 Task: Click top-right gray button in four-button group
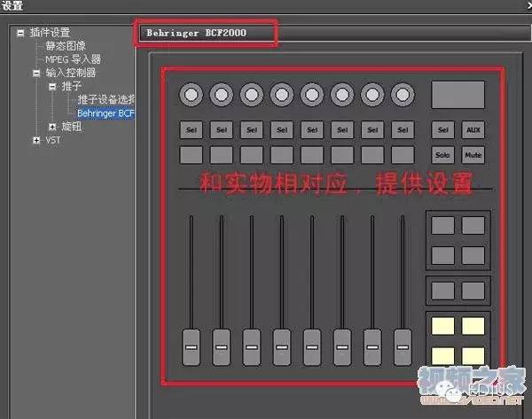[x=473, y=225]
